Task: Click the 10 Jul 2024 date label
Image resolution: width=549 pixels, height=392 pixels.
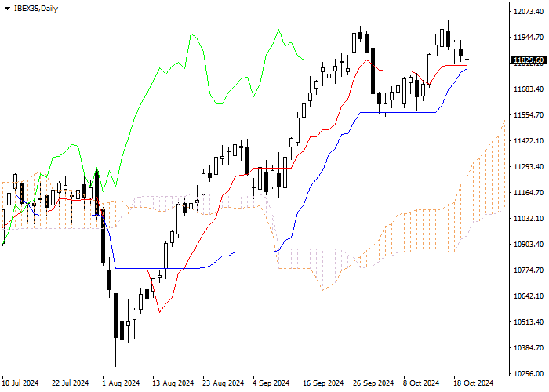Action: tap(20, 383)
